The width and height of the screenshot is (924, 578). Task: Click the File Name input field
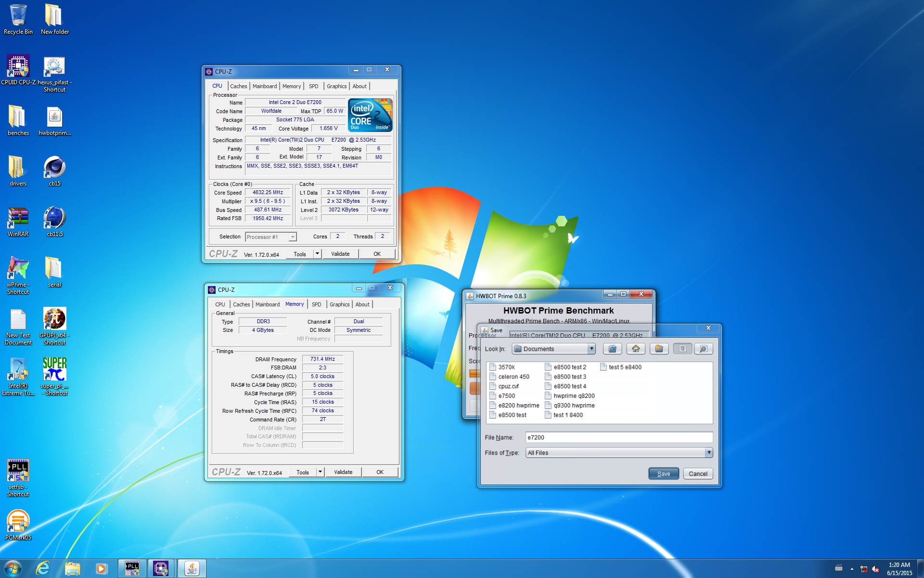(619, 437)
